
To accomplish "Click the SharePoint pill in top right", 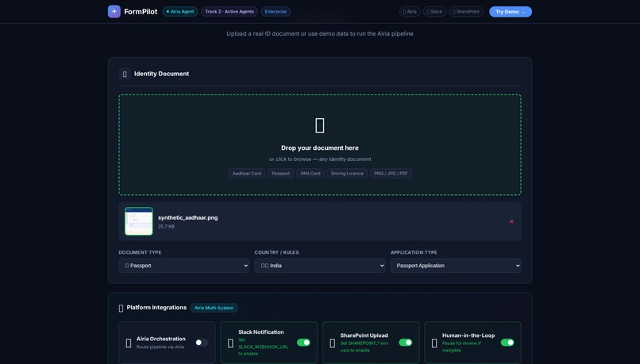I will 466,11.
